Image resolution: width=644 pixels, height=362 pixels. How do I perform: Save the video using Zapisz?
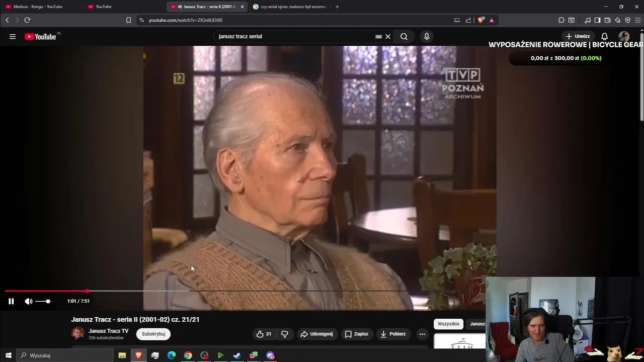coord(357,334)
